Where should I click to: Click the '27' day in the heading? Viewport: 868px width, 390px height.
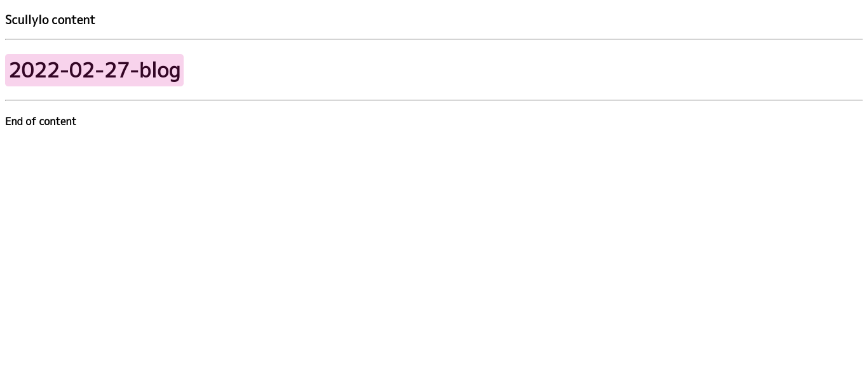(x=117, y=70)
